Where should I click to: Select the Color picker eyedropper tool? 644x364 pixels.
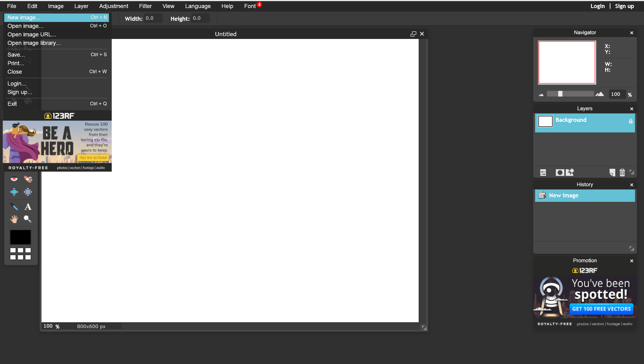pyautogui.click(x=14, y=207)
